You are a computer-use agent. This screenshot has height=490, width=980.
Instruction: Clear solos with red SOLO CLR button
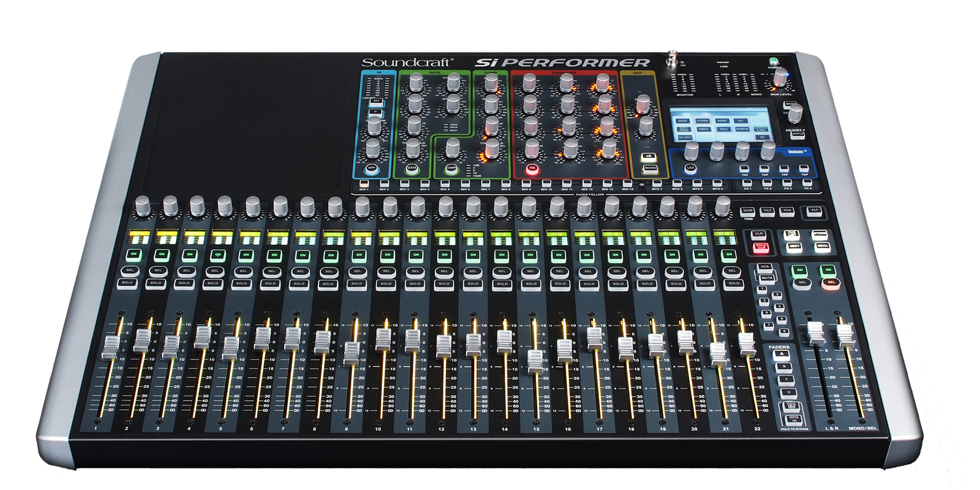(761, 248)
